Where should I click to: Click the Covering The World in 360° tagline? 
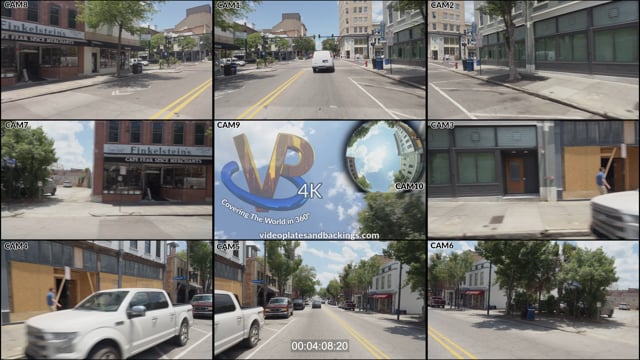pyautogui.click(x=265, y=212)
